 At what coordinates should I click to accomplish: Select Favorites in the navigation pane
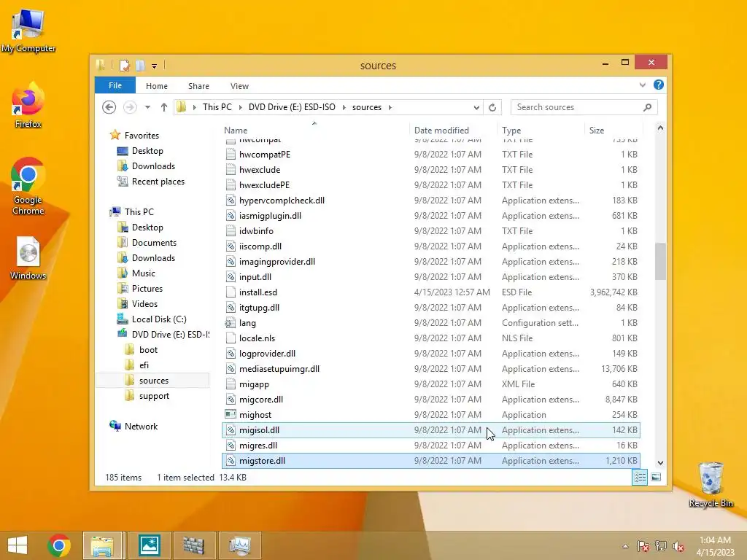tap(142, 135)
